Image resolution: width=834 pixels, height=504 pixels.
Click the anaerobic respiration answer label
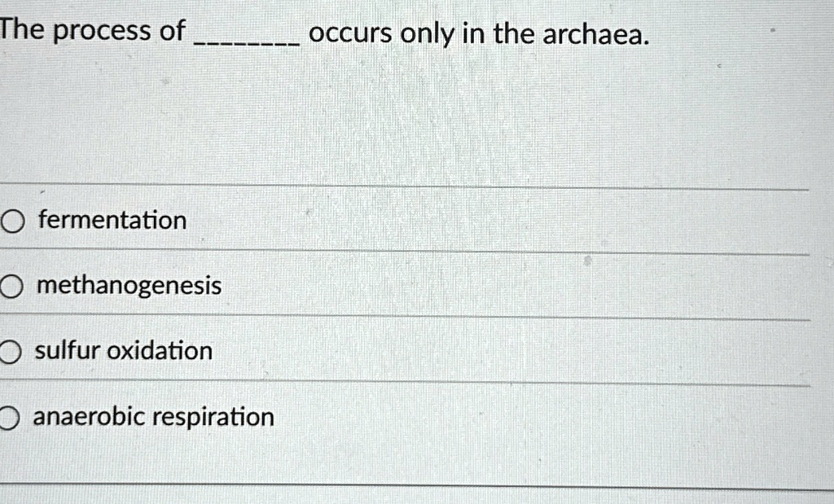[x=152, y=417]
